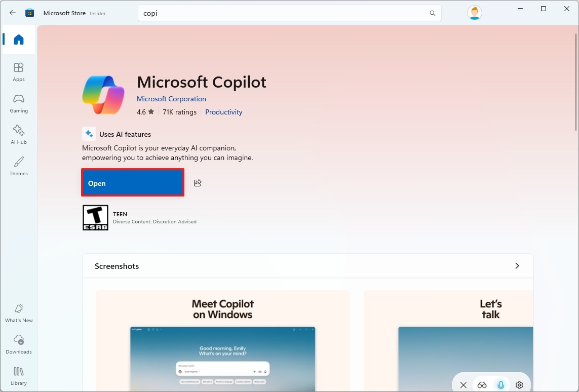Click the Microsoft Store logo

[x=29, y=13]
